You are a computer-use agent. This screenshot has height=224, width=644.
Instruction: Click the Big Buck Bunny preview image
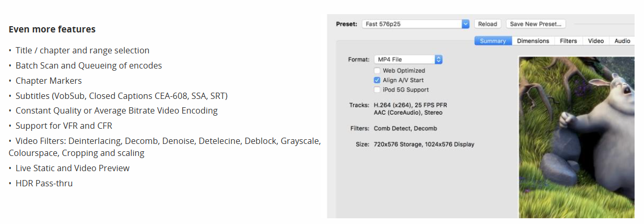576,137
